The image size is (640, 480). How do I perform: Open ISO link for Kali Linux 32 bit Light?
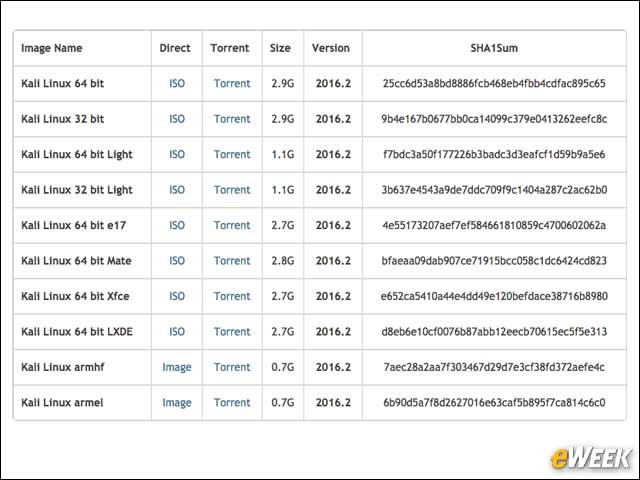[177, 190]
